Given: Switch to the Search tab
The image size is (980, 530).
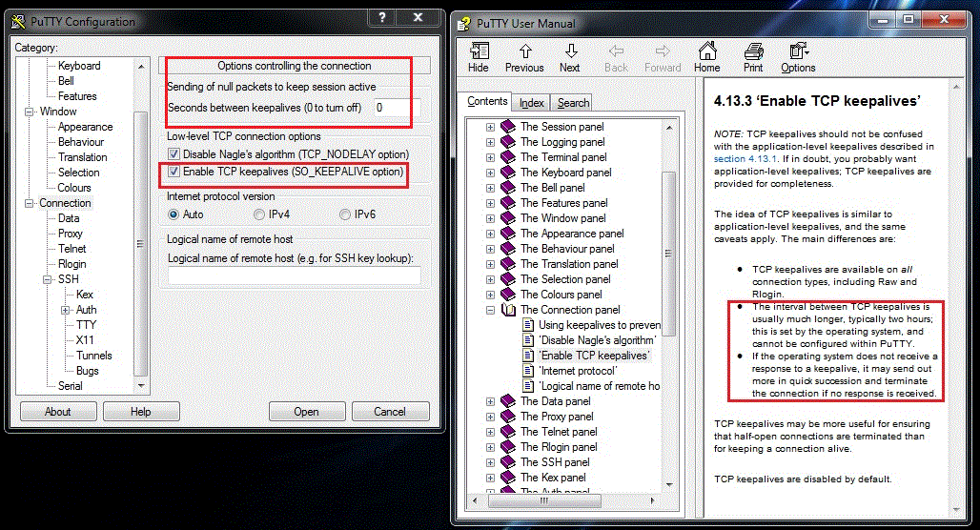Looking at the screenshot, I should coord(573,103).
